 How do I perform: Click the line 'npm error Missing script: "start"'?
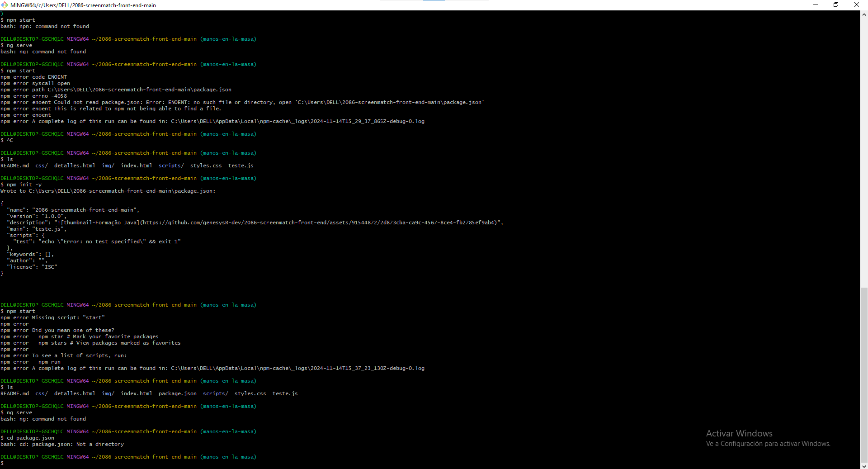52,317
